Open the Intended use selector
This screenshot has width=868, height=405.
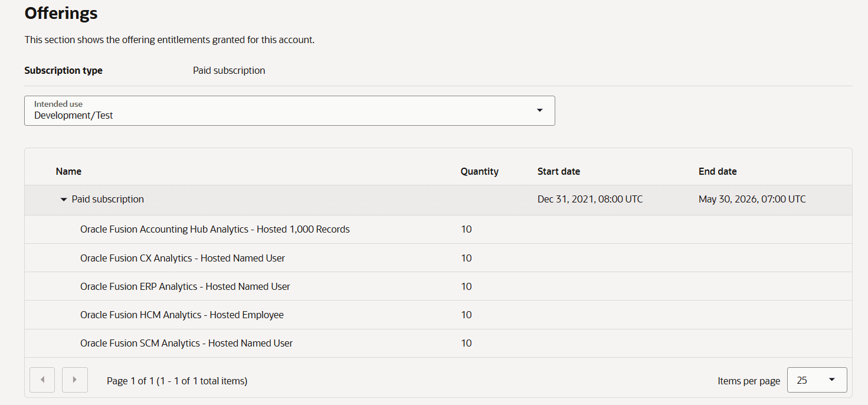point(289,110)
